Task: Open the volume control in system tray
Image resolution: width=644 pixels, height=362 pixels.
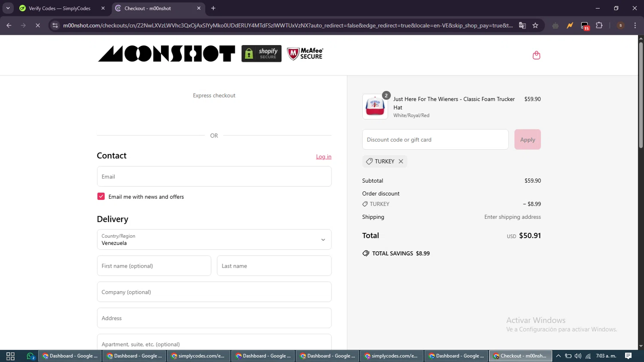Action: [x=578, y=356]
